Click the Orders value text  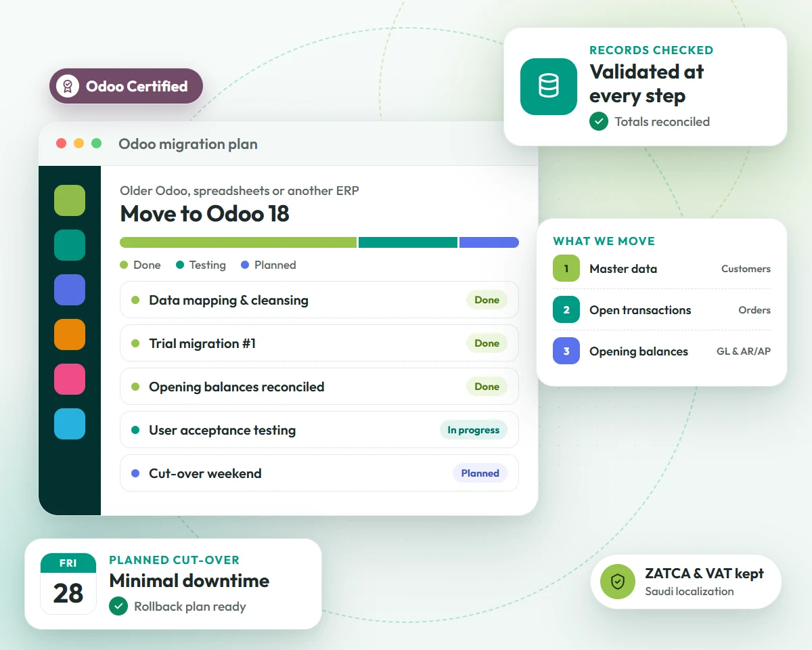(x=754, y=310)
